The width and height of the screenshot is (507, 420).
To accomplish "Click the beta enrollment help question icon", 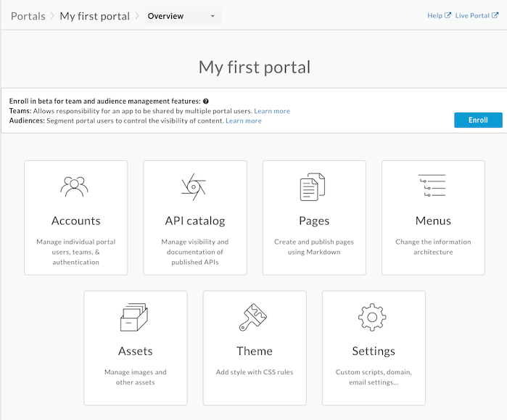I will click(206, 102).
